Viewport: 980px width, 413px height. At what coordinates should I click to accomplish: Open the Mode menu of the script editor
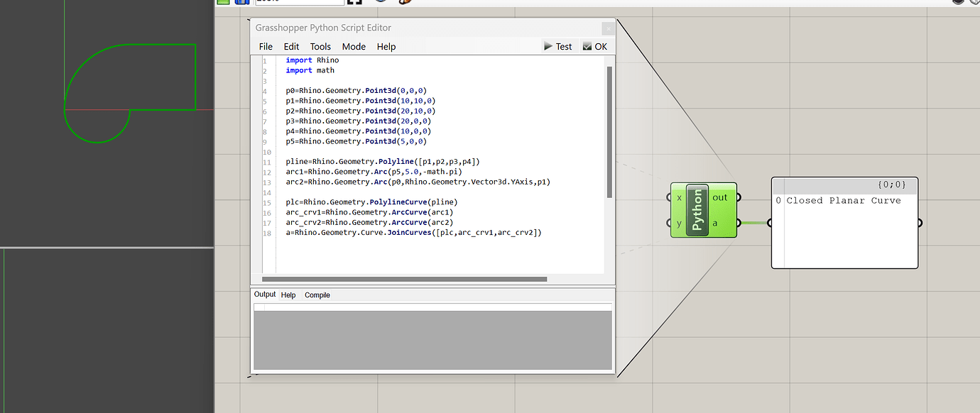[354, 46]
